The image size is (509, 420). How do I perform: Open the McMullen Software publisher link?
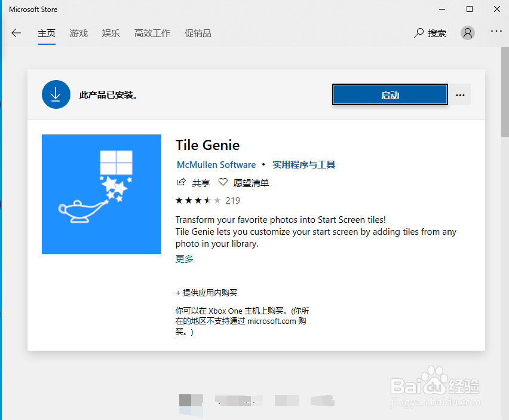pyautogui.click(x=216, y=164)
